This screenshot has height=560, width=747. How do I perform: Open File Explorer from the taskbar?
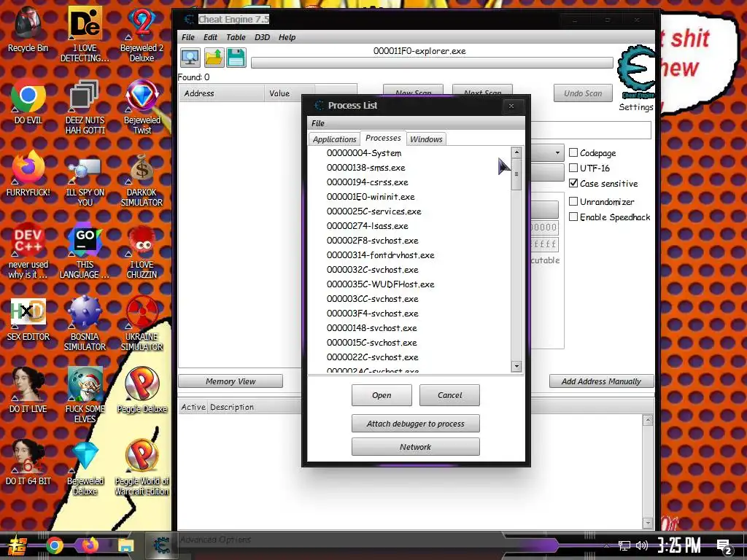pyautogui.click(x=125, y=545)
